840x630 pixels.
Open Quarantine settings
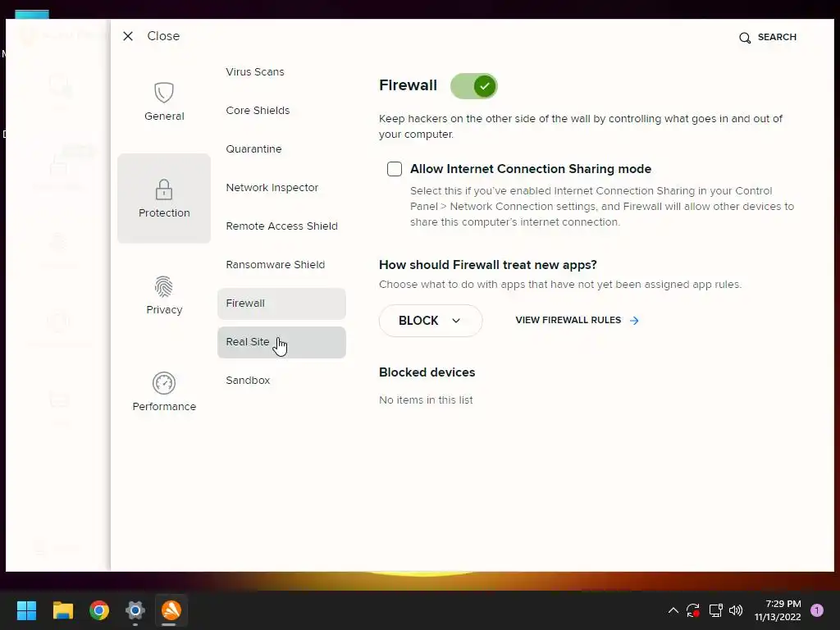[253, 149]
